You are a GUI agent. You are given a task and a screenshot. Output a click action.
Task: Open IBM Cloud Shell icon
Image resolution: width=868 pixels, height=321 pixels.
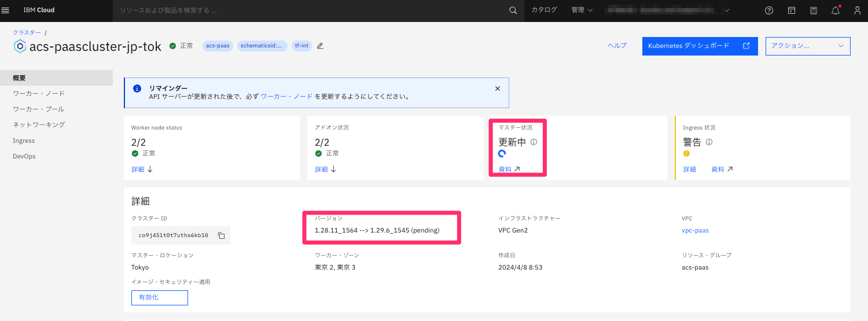792,10
